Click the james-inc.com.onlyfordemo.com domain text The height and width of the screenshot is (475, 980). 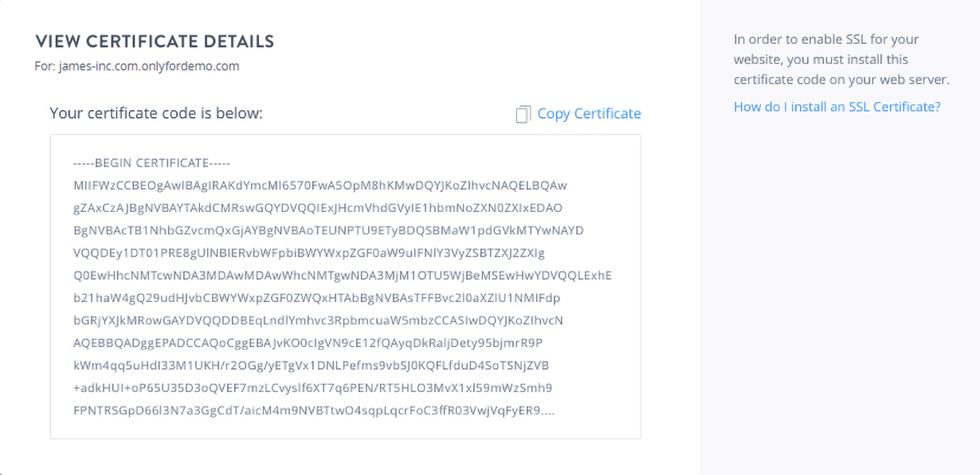click(x=149, y=66)
